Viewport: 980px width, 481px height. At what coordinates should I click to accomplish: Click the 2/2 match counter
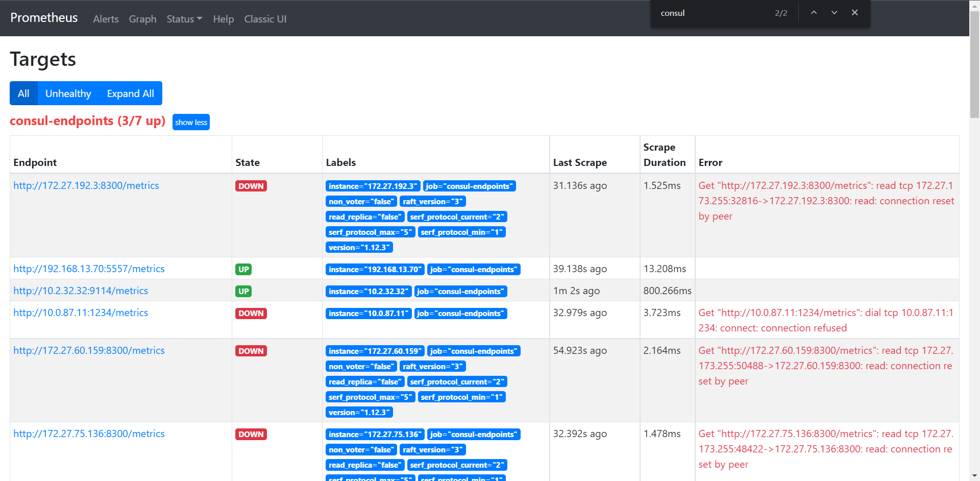(781, 13)
